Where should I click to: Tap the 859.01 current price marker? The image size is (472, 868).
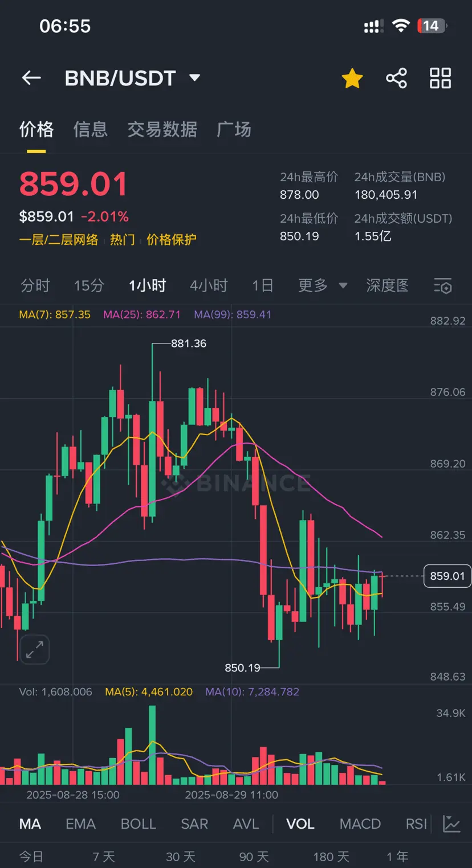tap(447, 576)
